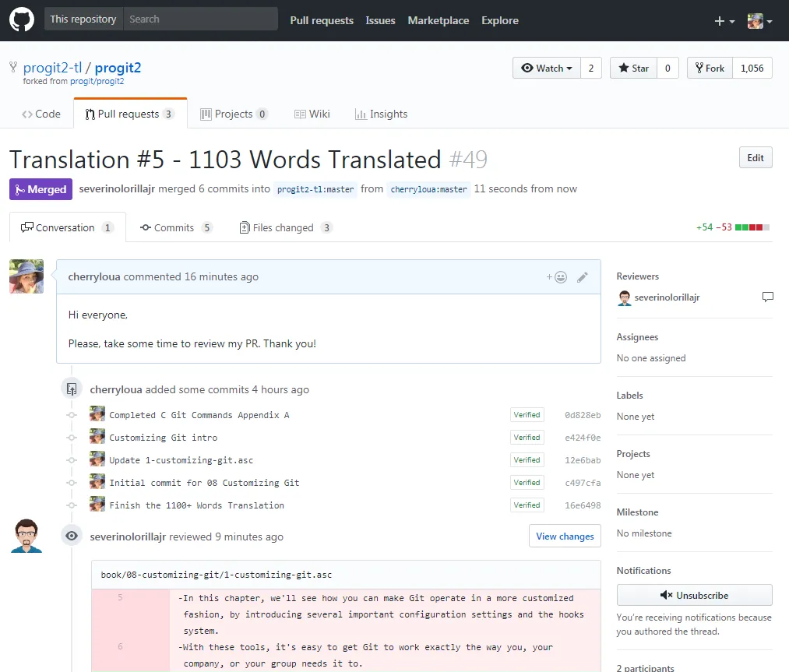Open commit 'Initial commit for 08 Customizing Git'
This screenshot has width=789, height=672.
click(x=204, y=483)
